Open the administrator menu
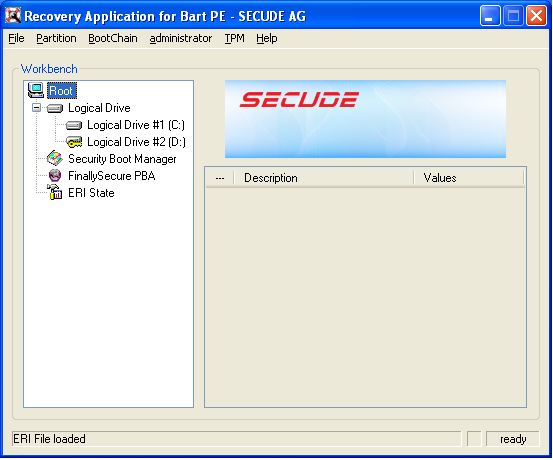 click(181, 38)
